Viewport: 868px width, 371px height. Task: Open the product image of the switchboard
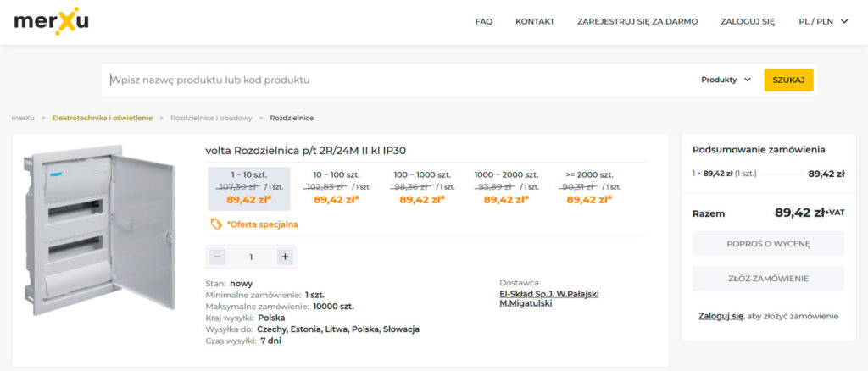(100, 230)
